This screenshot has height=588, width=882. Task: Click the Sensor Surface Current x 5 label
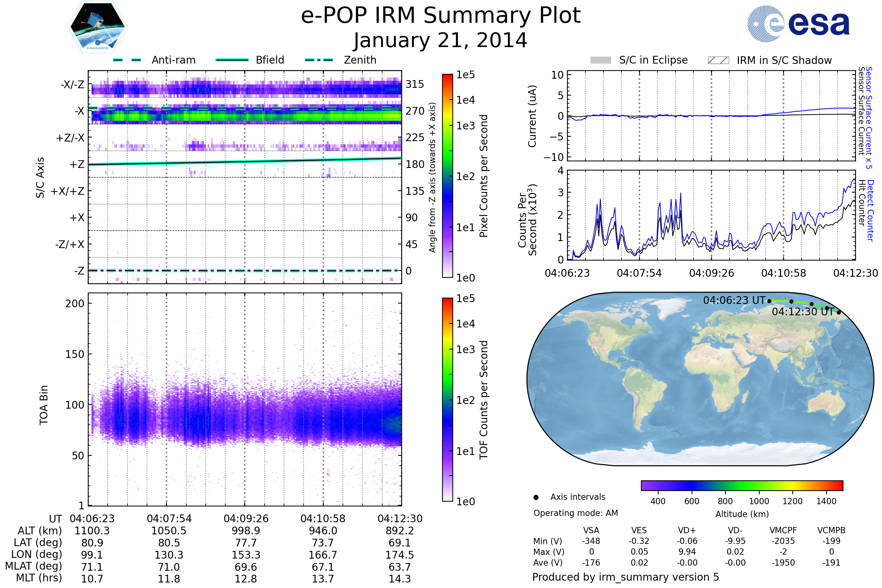[x=869, y=118]
